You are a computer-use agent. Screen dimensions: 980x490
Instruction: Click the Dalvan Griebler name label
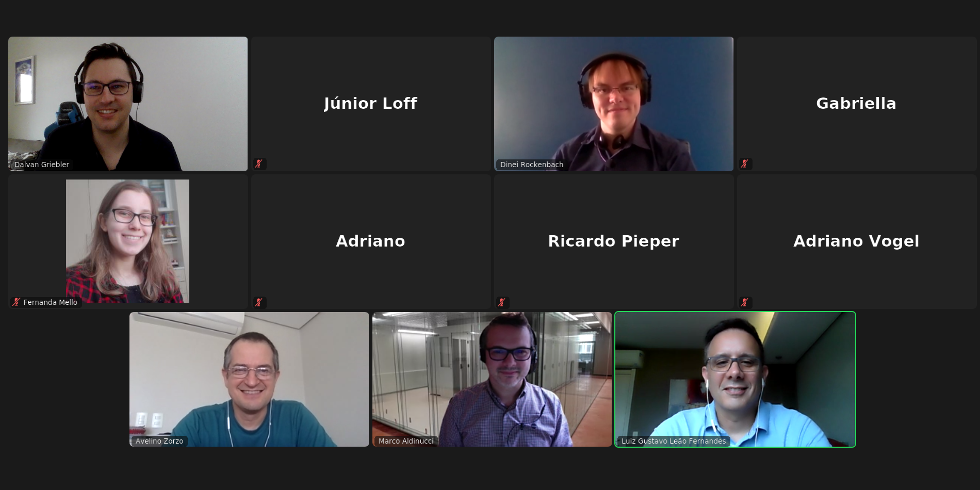click(x=42, y=165)
